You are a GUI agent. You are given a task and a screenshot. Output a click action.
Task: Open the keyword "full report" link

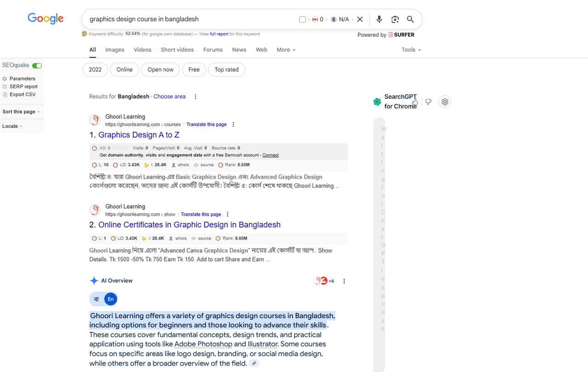coord(219,34)
